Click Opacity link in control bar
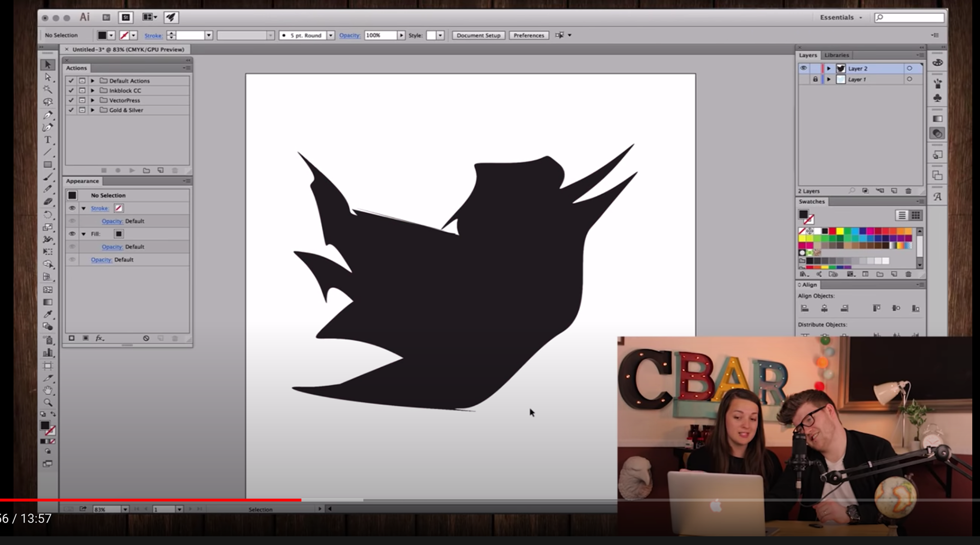Viewport: 980px width, 545px height. tap(350, 35)
